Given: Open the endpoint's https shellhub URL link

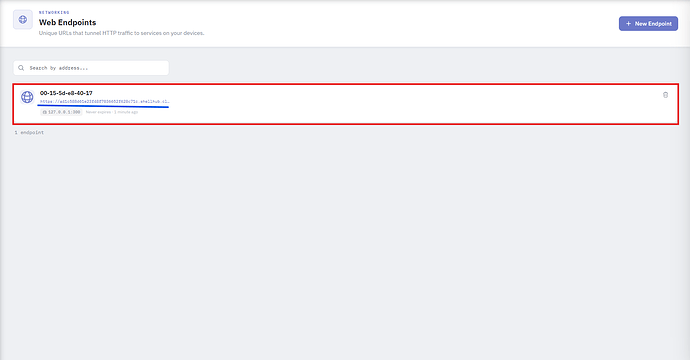Looking at the screenshot, I should [x=104, y=102].
